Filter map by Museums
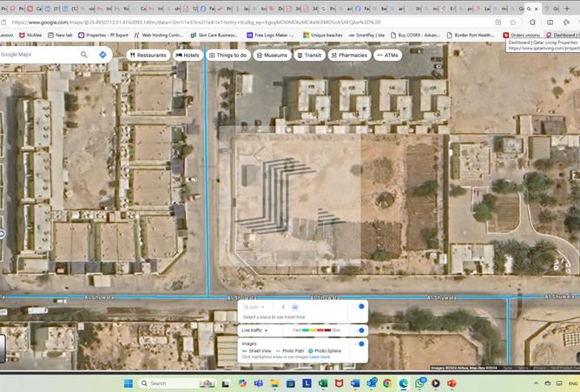Image resolution: width=580 pixels, height=392 pixels. coord(271,55)
